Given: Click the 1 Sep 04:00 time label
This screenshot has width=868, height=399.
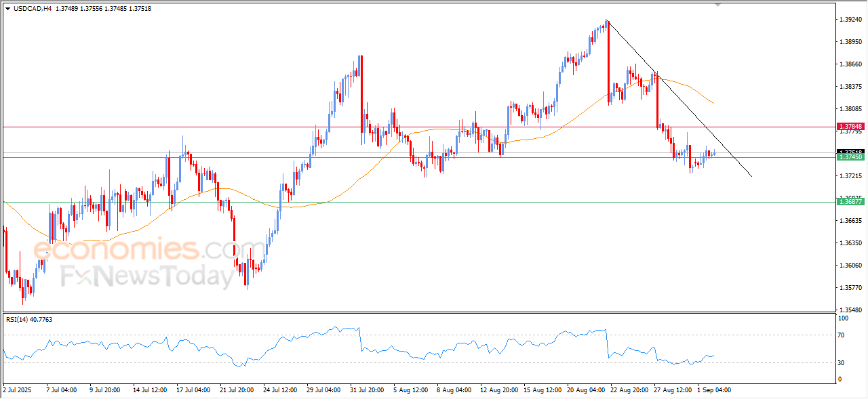Looking at the screenshot, I should pos(715,390).
